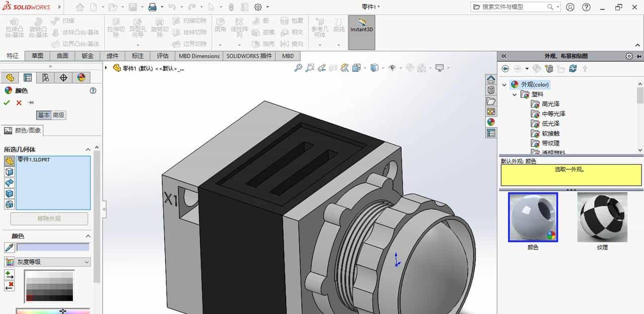Screen dimensions: 644x314
Task: Switch to the 草图 ribbon tab
Action: (37, 56)
